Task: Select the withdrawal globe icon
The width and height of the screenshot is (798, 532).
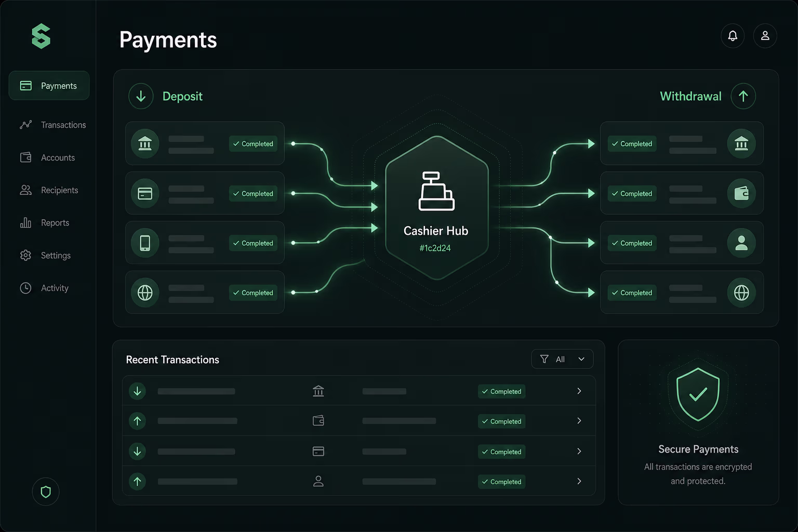Action: pyautogui.click(x=741, y=292)
